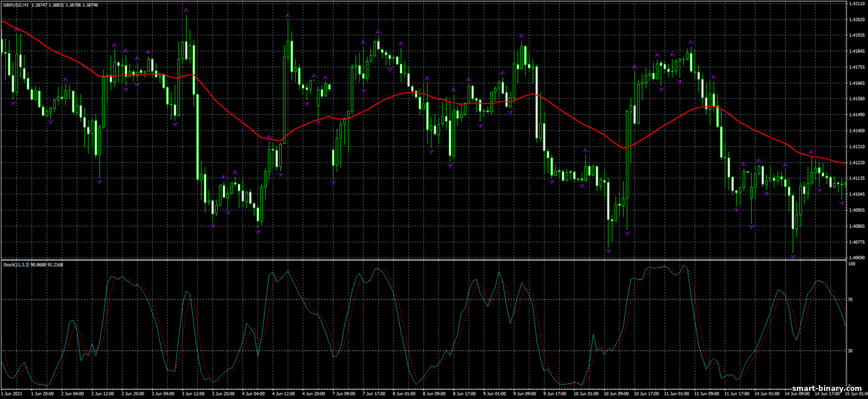The image size is (868, 399).
Task: Click the 4 Jun 12:00 time label
Action: 283,394
